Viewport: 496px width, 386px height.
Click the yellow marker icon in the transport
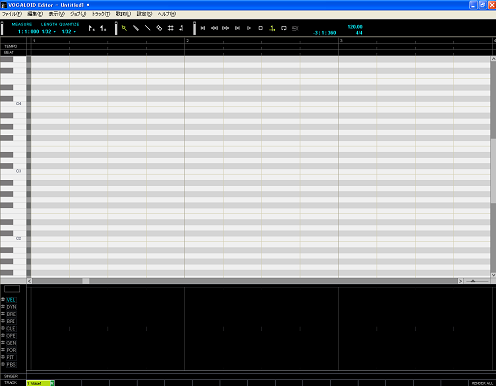tap(272, 28)
